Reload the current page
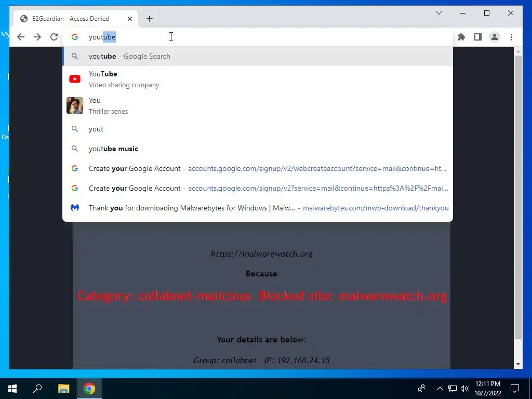The image size is (532, 399). tap(54, 37)
